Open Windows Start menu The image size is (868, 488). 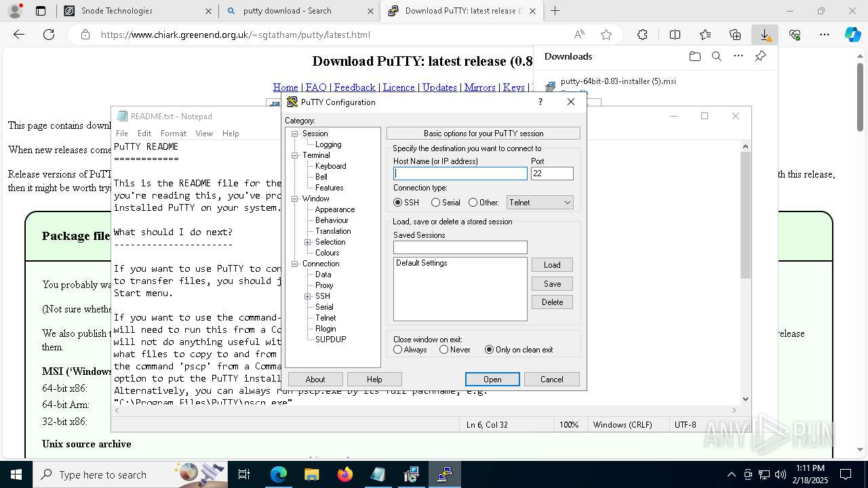coord(16,474)
